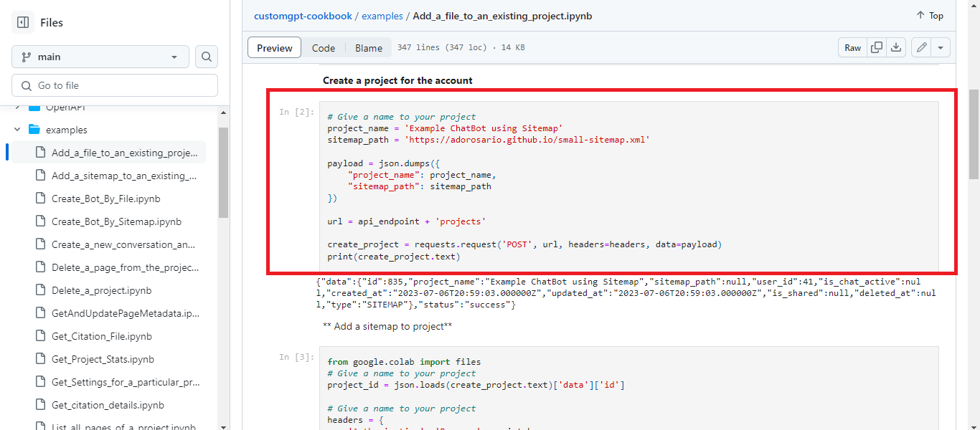Jump back to top of the file
Viewport: 980px width, 430px height.
pos(929,15)
